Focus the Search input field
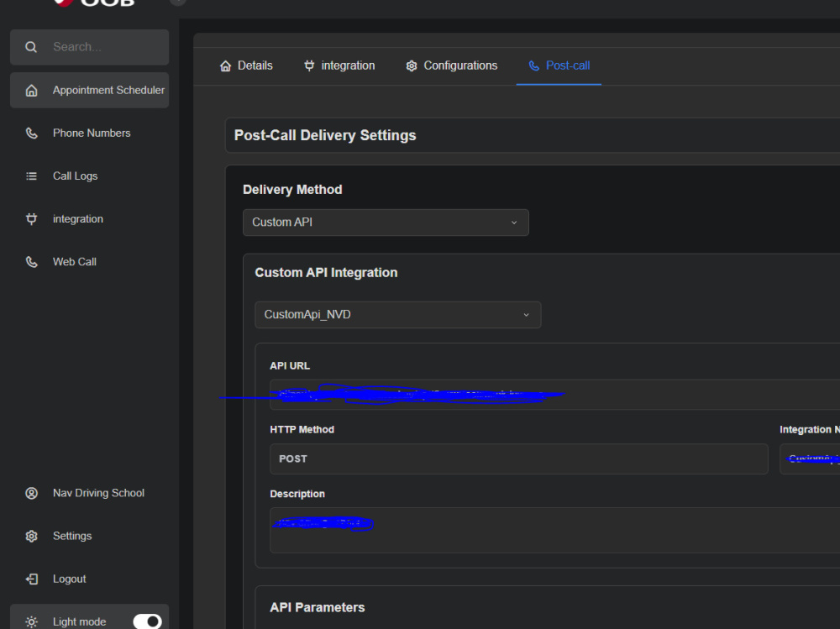Viewport: 840px width, 629px height. pos(90,47)
